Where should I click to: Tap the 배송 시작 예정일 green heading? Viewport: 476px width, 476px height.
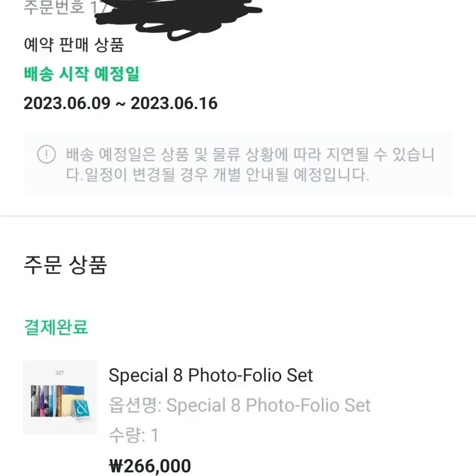pos(82,74)
